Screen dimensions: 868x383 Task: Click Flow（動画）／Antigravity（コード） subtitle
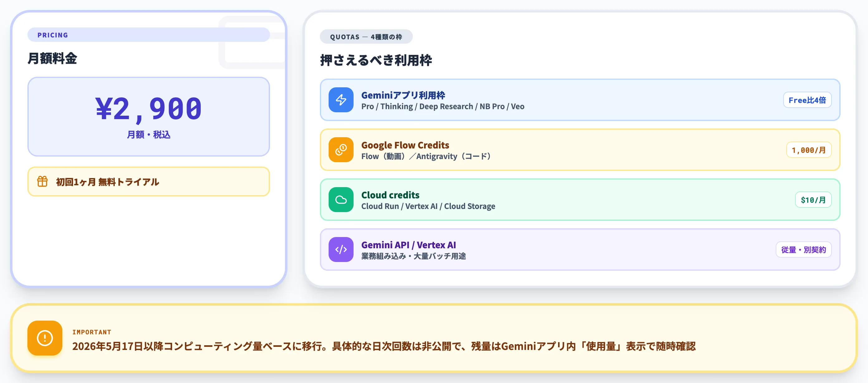click(x=427, y=157)
